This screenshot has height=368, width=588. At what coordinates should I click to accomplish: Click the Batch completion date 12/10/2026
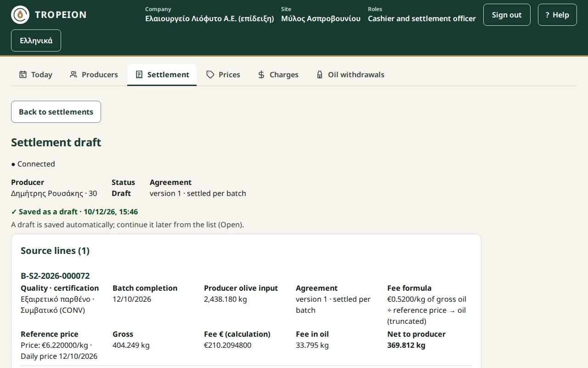click(132, 299)
